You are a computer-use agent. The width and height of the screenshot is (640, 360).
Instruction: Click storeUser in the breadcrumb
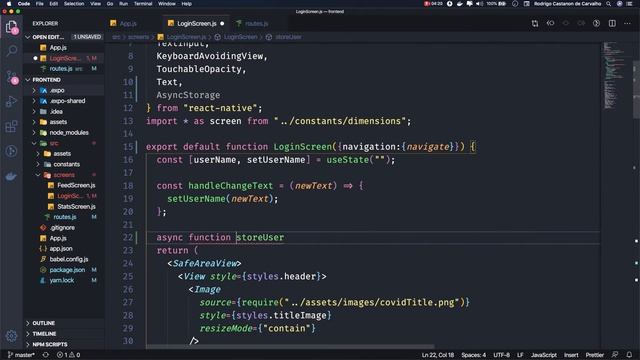[x=288, y=37]
